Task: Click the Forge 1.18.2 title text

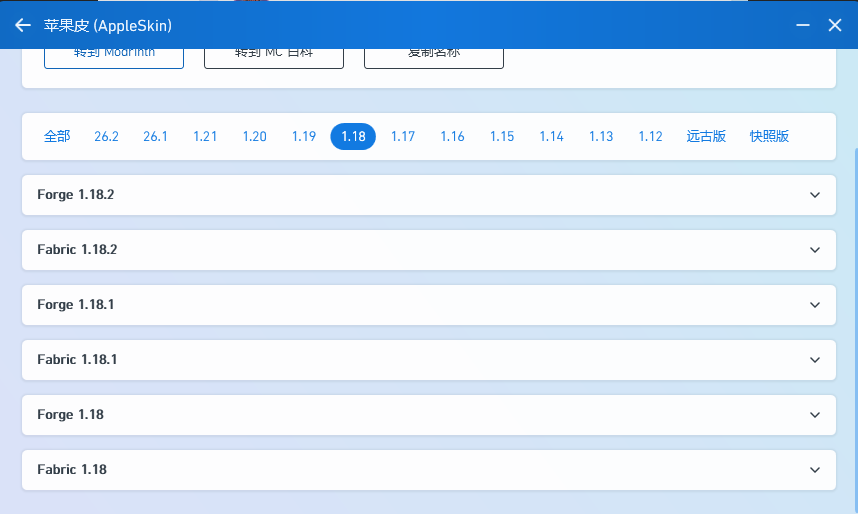Action: pos(76,195)
